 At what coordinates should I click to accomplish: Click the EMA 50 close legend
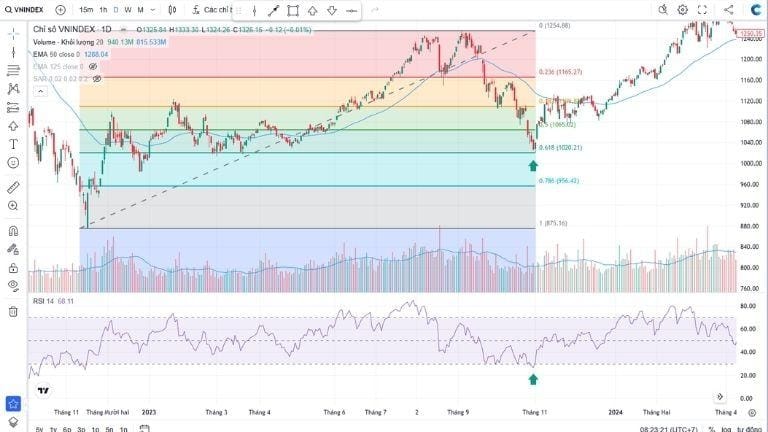pyautogui.click(x=56, y=54)
